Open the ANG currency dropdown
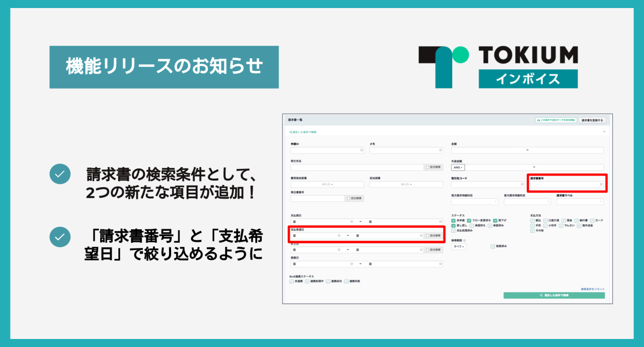Viewport: 644px width, 347px height. point(458,167)
